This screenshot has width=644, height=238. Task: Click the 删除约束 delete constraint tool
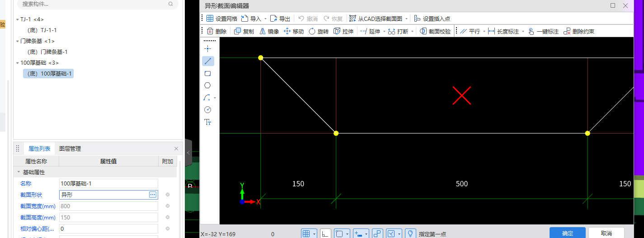tap(579, 31)
